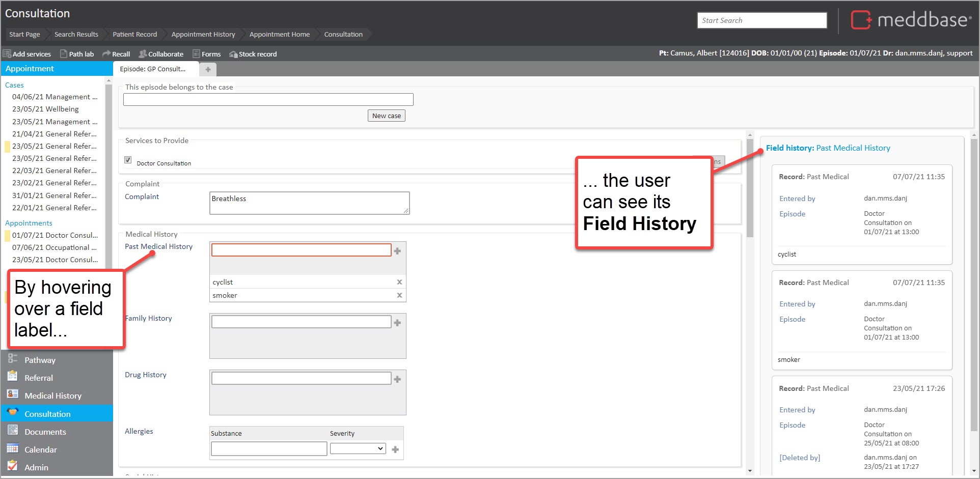Expand the Cases list heading
The image size is (980, 479).
(14, 85)
